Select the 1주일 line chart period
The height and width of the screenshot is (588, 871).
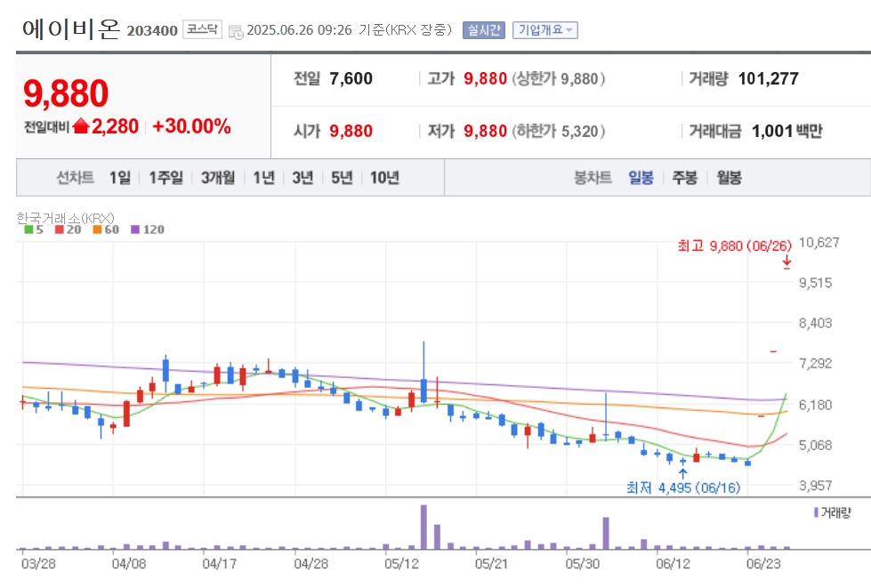pyautogui.click(x=165, y=178)
